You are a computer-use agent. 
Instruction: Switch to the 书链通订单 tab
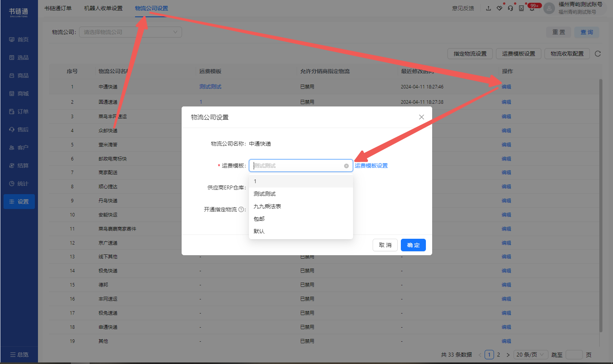[x=58, y=8]
